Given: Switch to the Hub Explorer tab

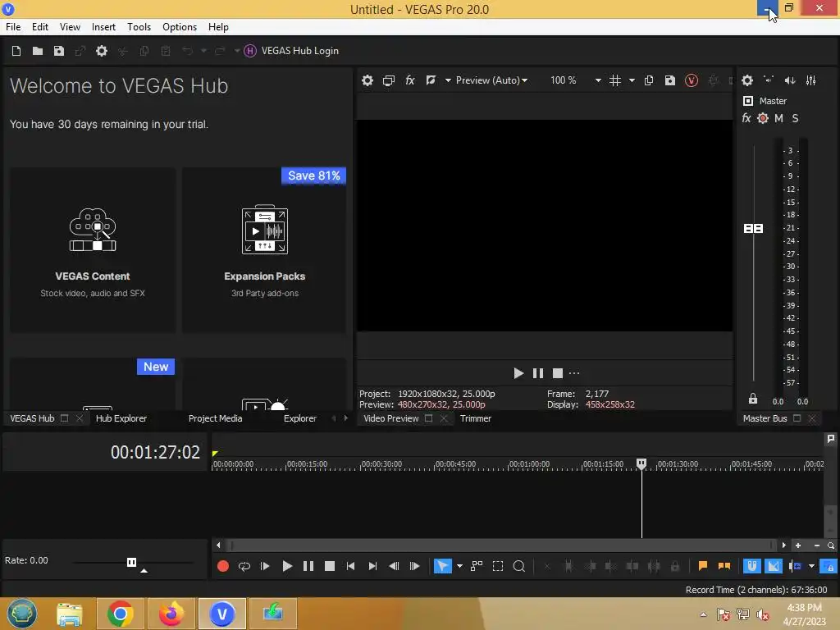Looking at the screenshot, I should tap(121, 418).
